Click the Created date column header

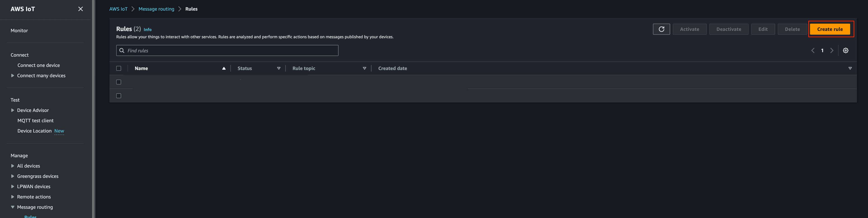point(393,68)
